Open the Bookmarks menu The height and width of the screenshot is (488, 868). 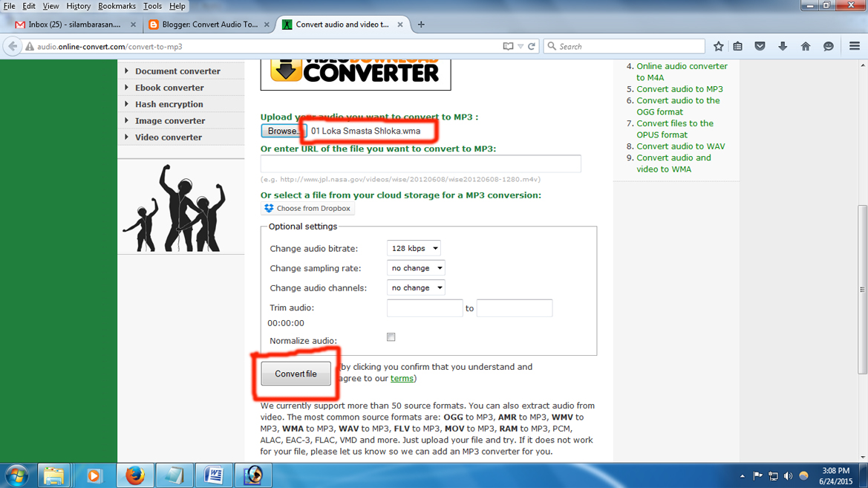[116, 6]
